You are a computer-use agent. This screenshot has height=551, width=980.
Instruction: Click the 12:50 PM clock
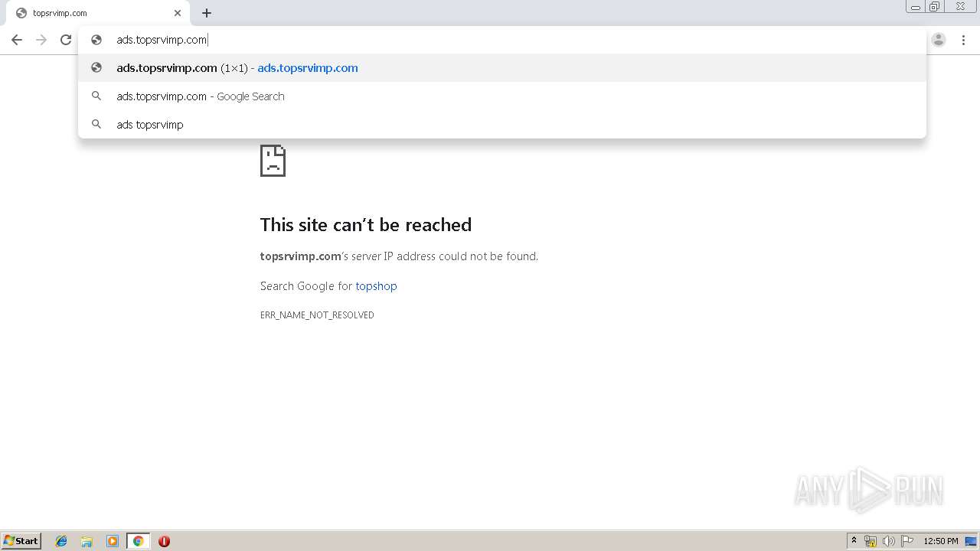[941, 541]
